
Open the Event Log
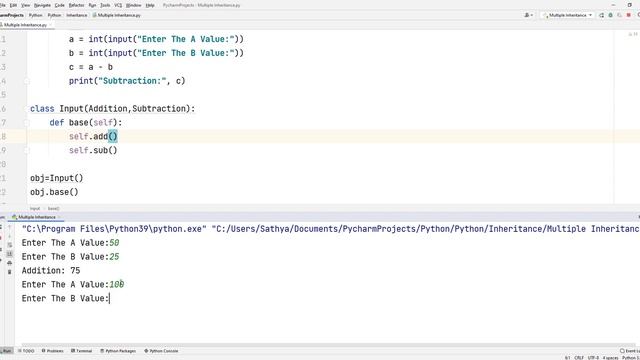pyautogui.click(x=630, y=351)
